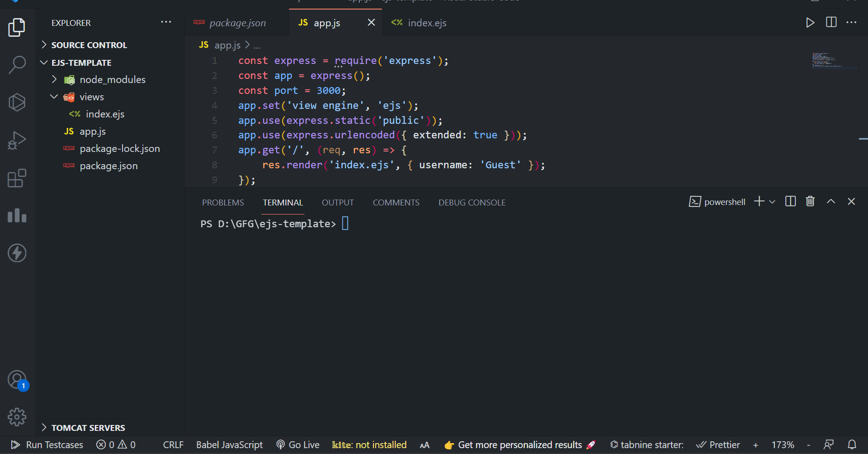Open the lightning bolt icon in activity bar

tap(17, 253)
